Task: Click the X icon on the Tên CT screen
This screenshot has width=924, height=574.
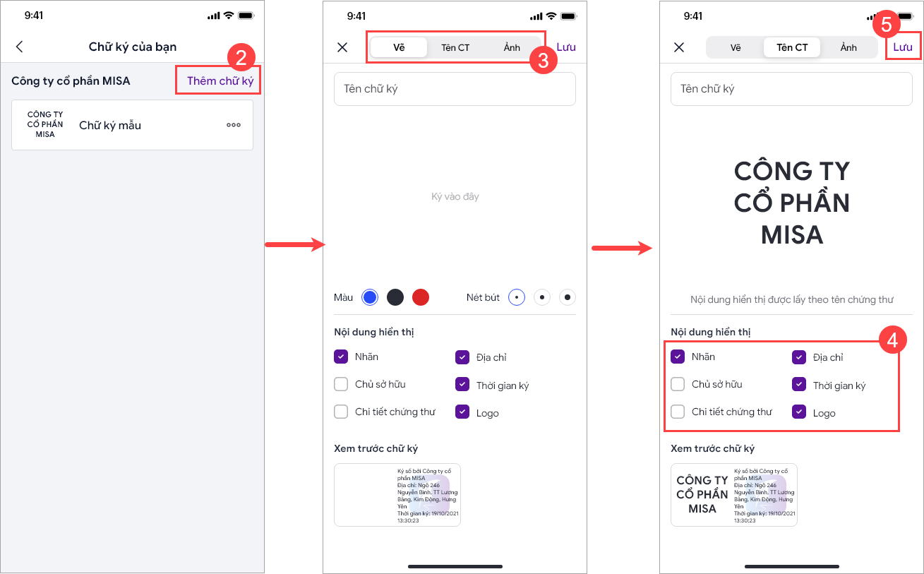Action: click(679, 47)
